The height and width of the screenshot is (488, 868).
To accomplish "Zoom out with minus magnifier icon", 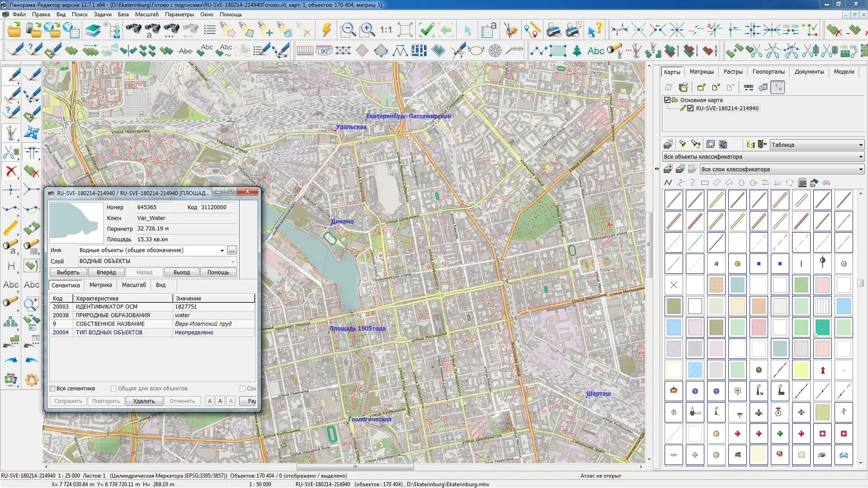I will click(348, 30).
